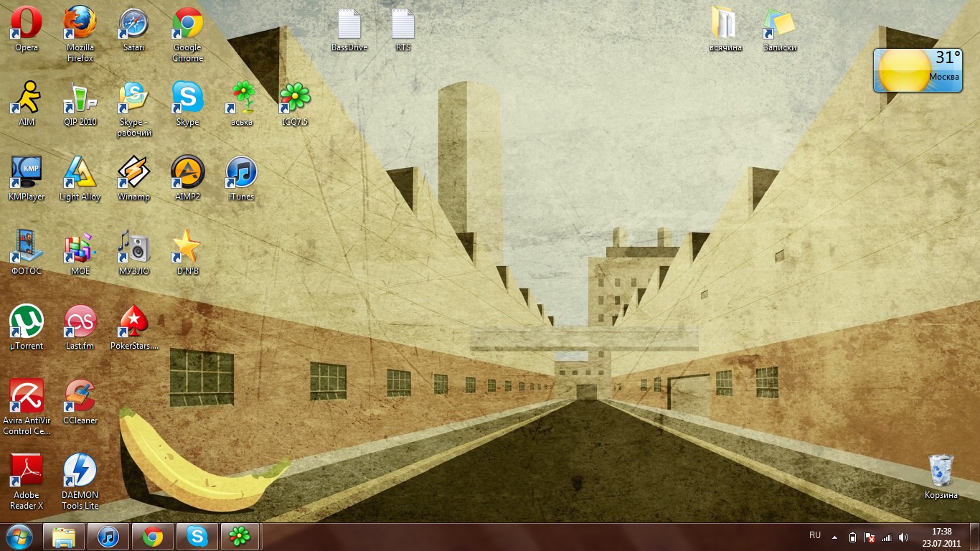Viewport: 980px width, 551px height.
Task: Select the 'Skype - рабочий' desktop shortcut
Action: point(134,108)
